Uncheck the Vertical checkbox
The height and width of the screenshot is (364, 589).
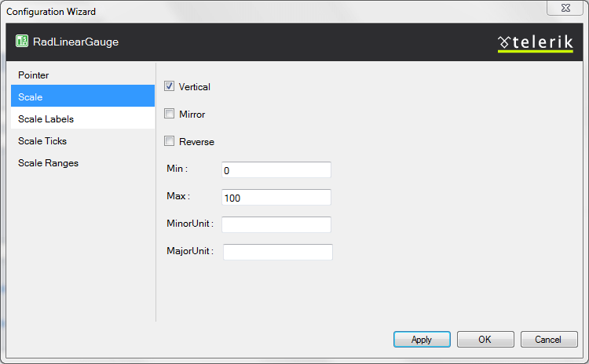(169, 86)
